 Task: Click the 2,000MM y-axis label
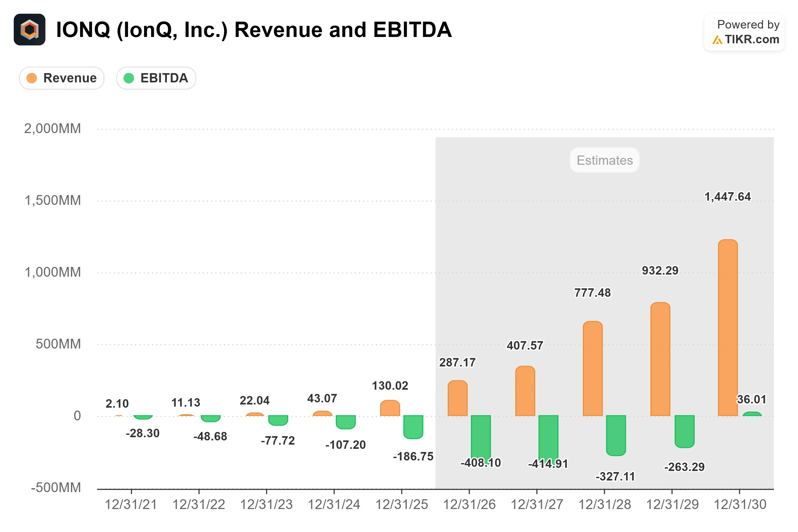53,129
